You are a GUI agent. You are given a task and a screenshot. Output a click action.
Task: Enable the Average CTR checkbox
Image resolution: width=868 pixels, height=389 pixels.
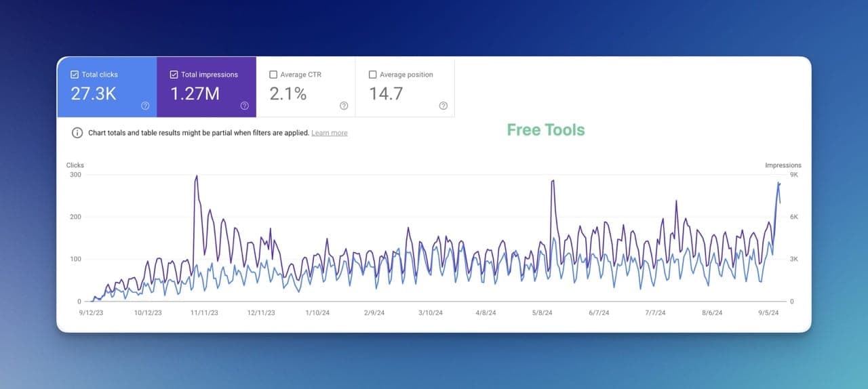click(x=273, y=75)
